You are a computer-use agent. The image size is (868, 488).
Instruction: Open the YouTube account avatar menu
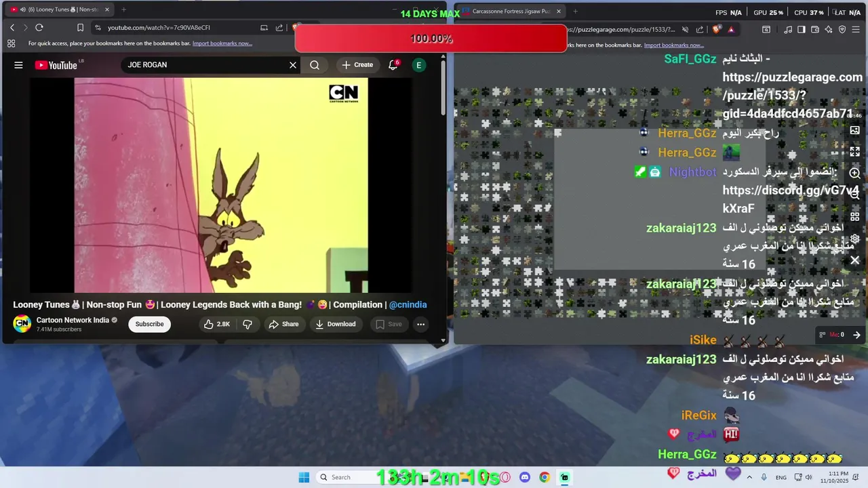[419, 65]
